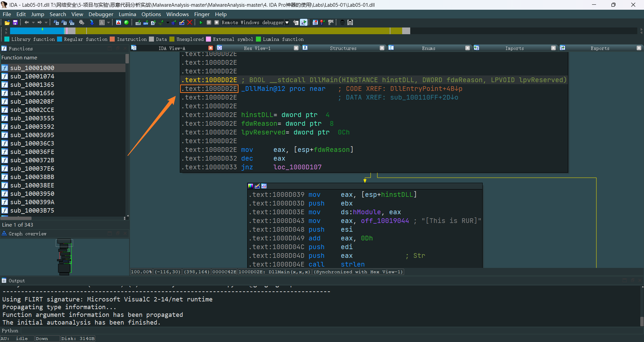The width and height of the screenshot is (644, 342).
Task: Click the convert to data icon
Action: [x=146, y=22]
